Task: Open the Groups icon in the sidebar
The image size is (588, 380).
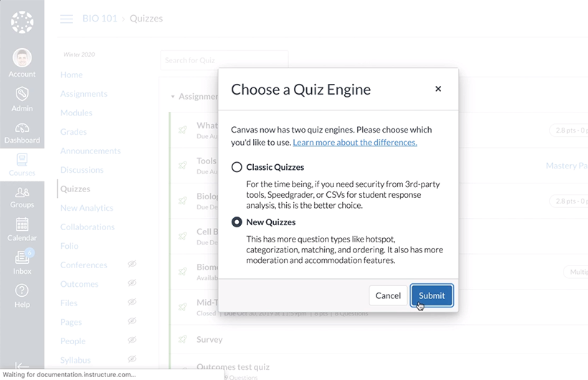Action: pos(22,192)
